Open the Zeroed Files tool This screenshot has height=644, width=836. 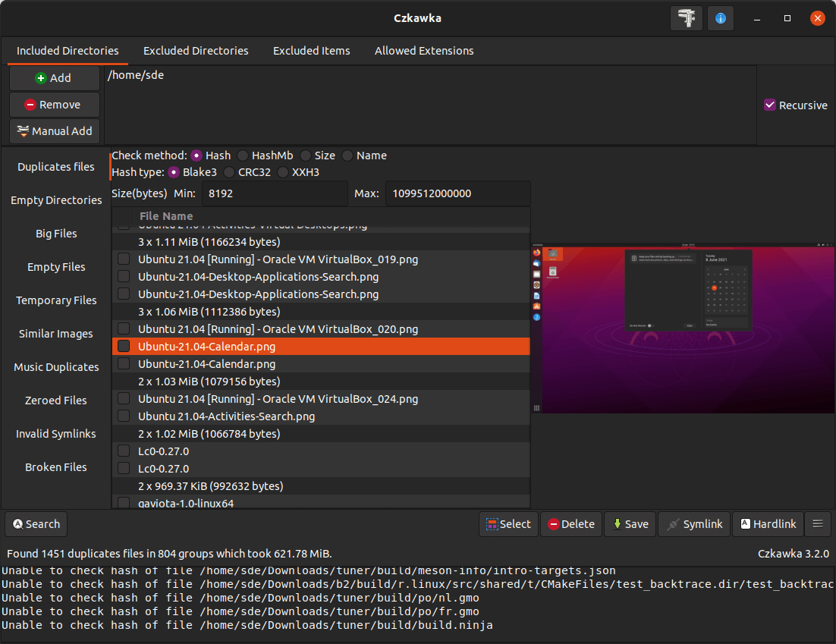56,401
